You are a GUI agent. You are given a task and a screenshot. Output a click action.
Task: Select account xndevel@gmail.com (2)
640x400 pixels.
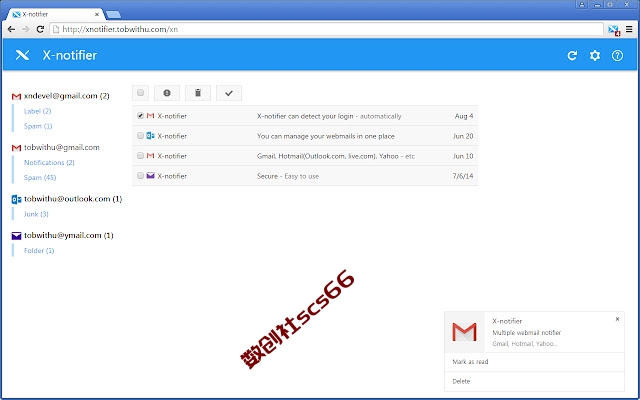click(67, 96)
